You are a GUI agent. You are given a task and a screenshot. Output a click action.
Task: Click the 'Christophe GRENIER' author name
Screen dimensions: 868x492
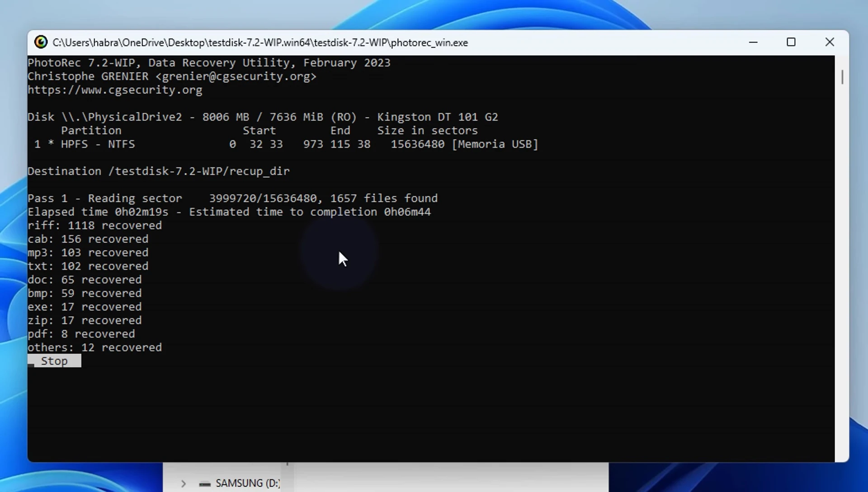point(88,76)
